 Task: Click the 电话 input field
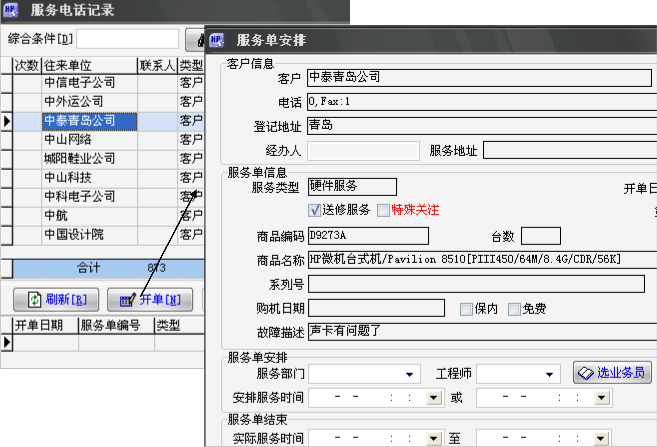coord(482,102)
